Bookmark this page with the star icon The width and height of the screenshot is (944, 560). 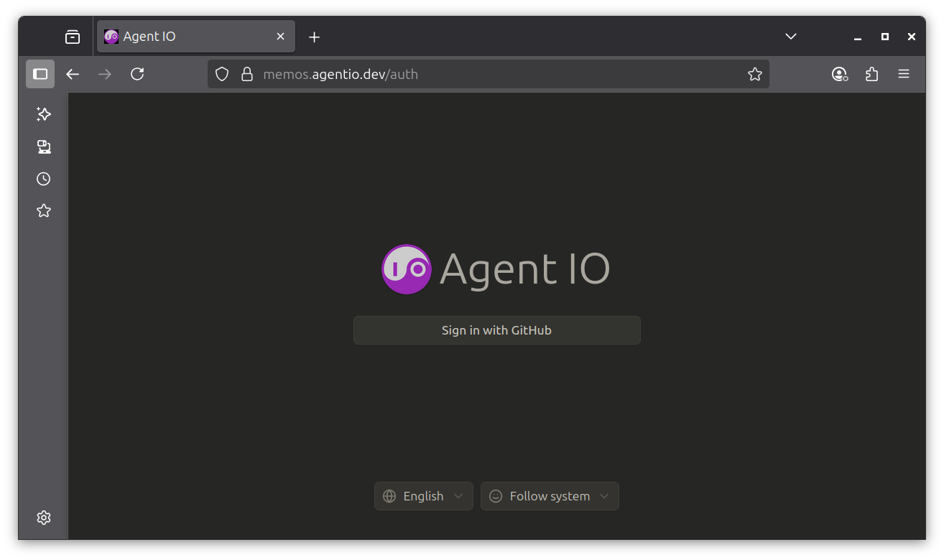[754, 74]
